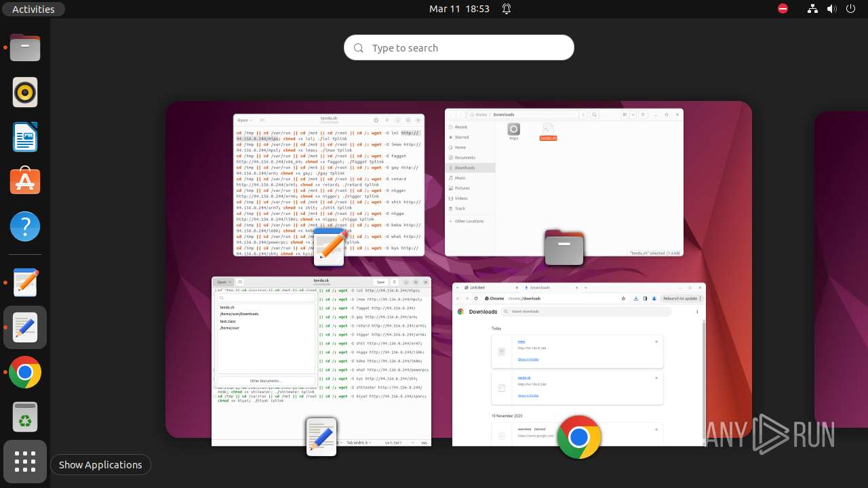
Task: Select the tenda.sh file in Files window
Action: point(548,132)
